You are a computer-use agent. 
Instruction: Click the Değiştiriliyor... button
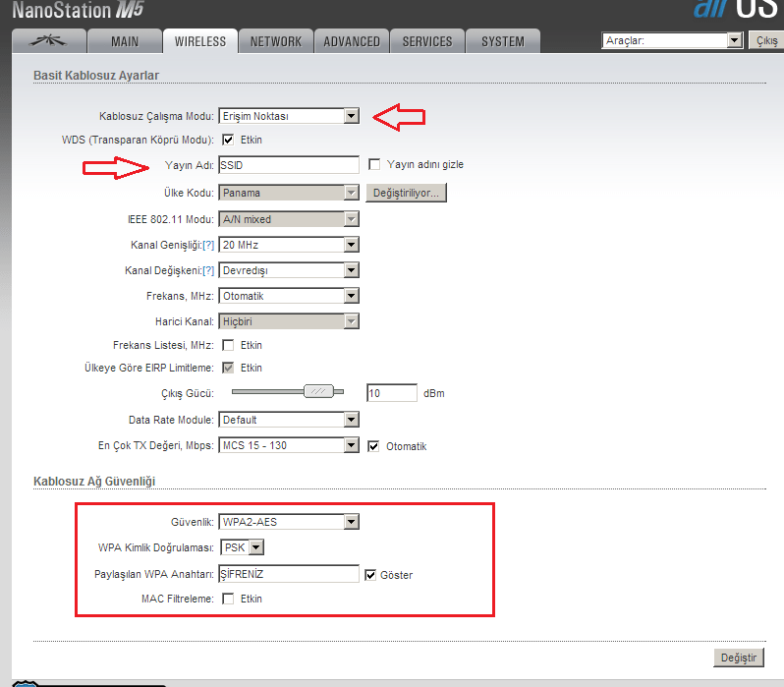point(406,193)
